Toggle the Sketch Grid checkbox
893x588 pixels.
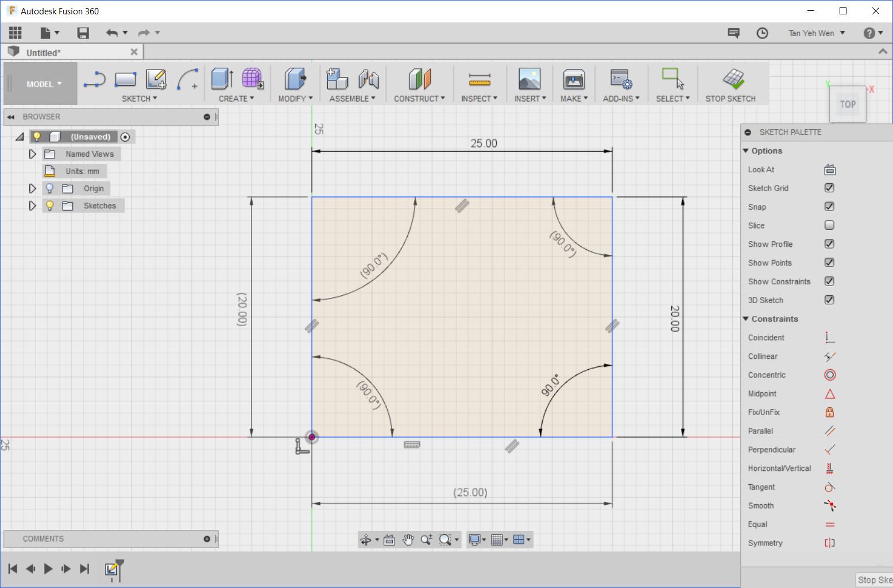(x=829, y=188)
